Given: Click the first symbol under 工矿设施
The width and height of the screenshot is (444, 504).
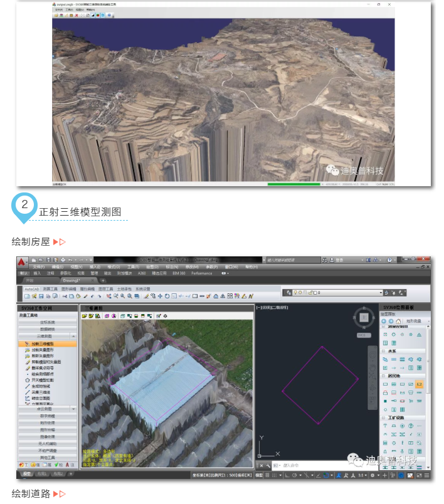Looking at the screenshot, I should coord(385,426).
